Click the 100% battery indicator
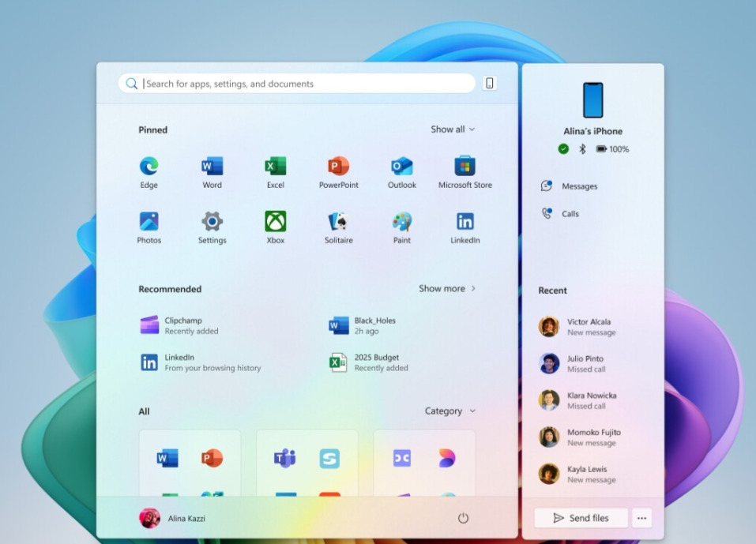The width and height of the screenshot is (756, 544). tap(612, 149)
